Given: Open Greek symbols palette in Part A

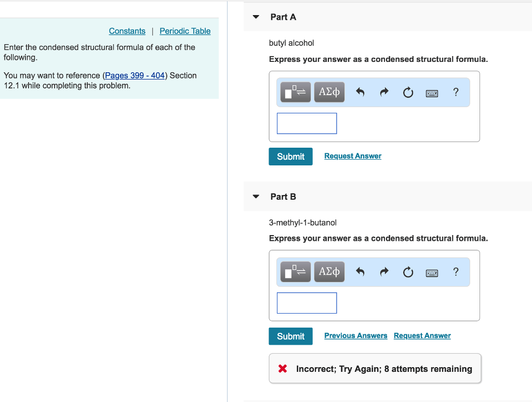Looking at the screenshot, I should (x=329, y=92).
